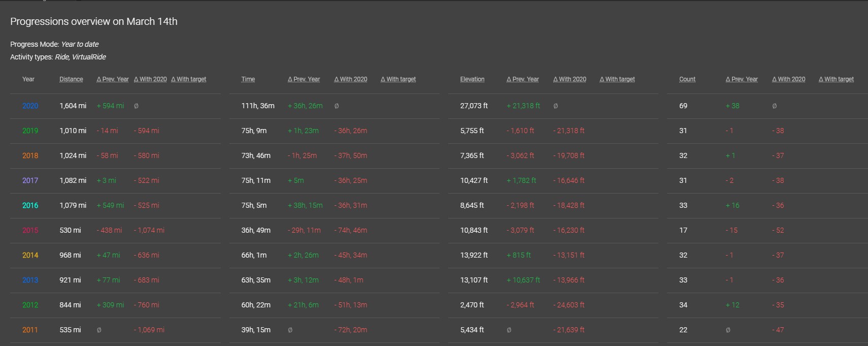
Task: Select the 2020 year label
Action: pos(30,106)
